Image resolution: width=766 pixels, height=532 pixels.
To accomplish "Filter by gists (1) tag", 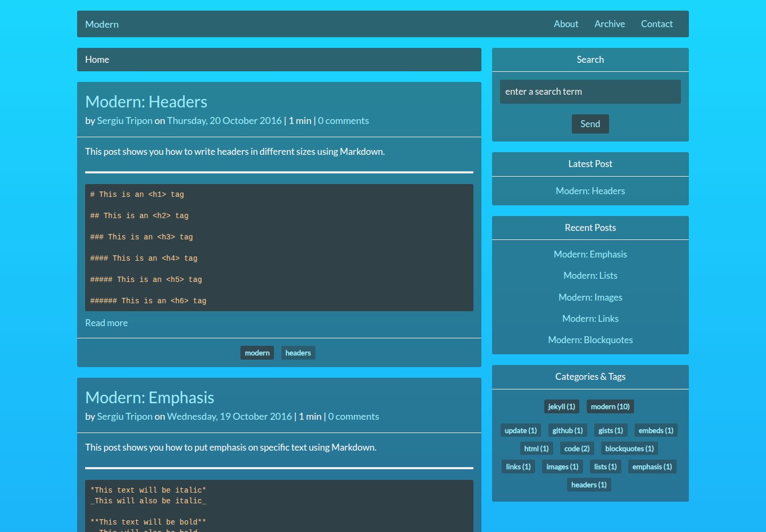I will tap(611, 430).
